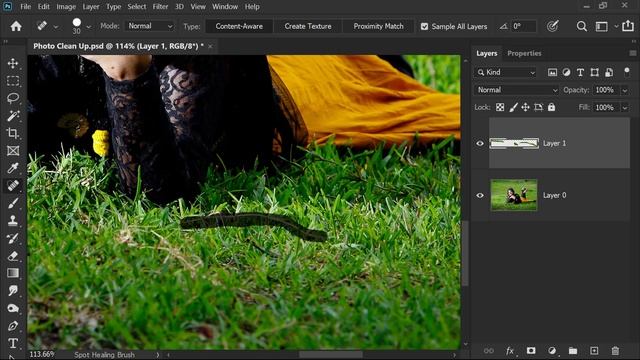Select the Magic Wand tool
The height and width of the screenshot is (360, 640).
[x=13, y=116]
